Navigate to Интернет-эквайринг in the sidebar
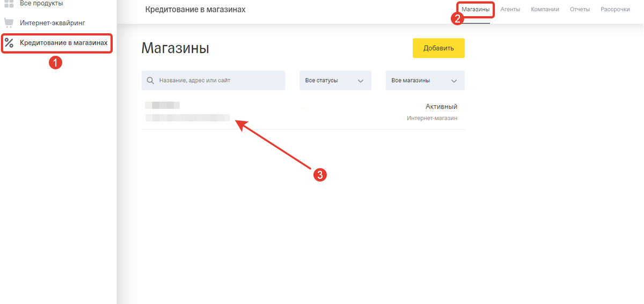 pyautogui.click(x=53, y=23)
